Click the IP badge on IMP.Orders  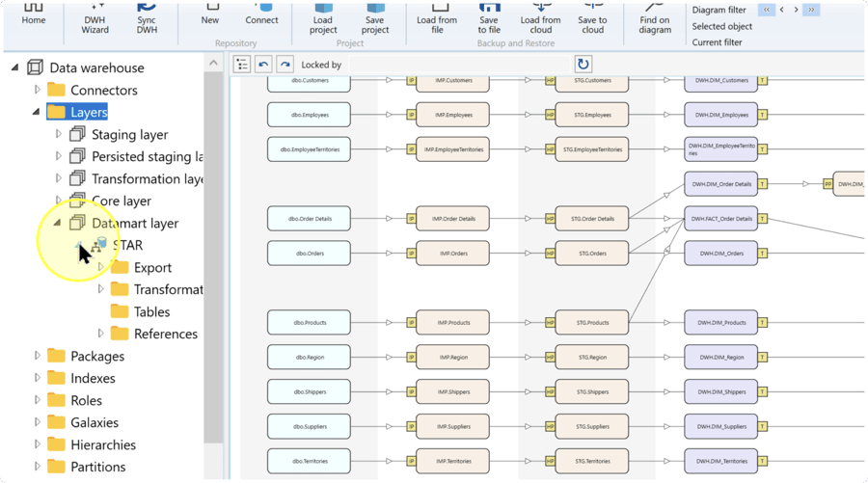tap(411, 254)
